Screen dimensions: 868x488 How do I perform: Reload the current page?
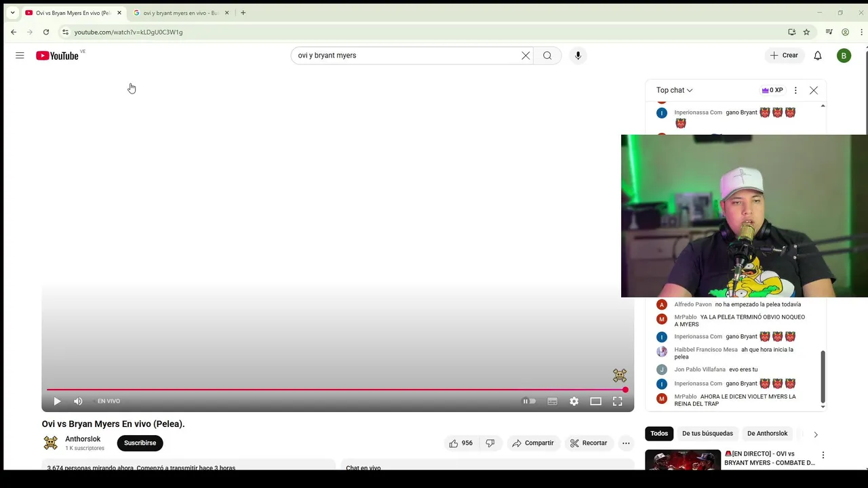46,32
